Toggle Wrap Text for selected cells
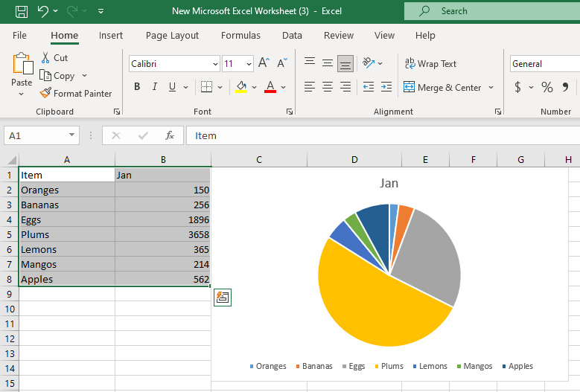 tap(430, 64)
